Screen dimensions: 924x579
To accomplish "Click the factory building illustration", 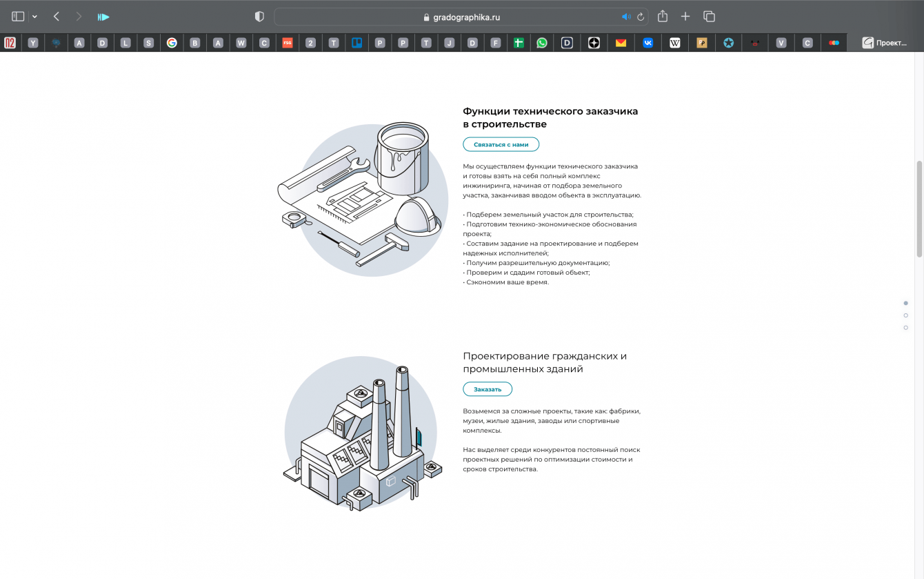I will tap(361, 433).
